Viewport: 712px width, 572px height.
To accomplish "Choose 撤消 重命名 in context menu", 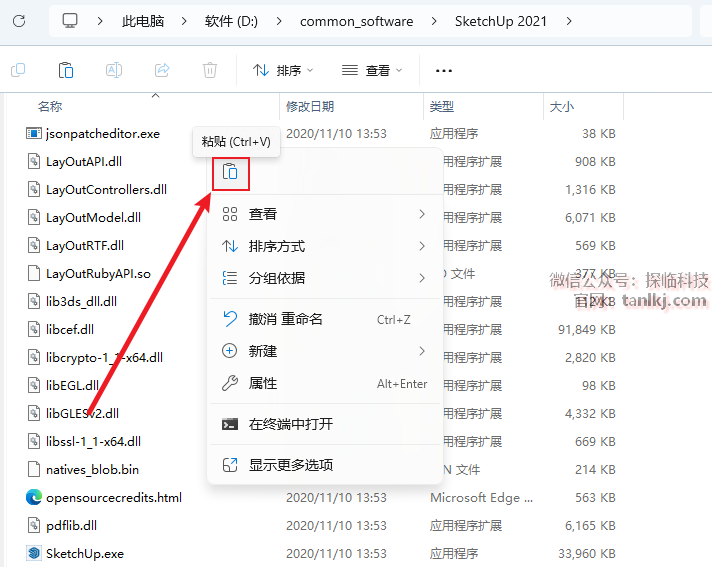I will [324, 319].
